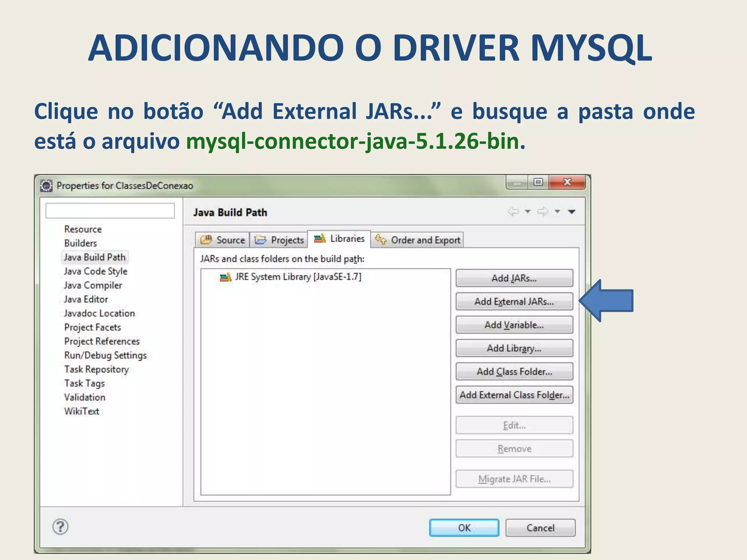The image size is (747, 560).
Task: Select Project References item
Action: 102,341
